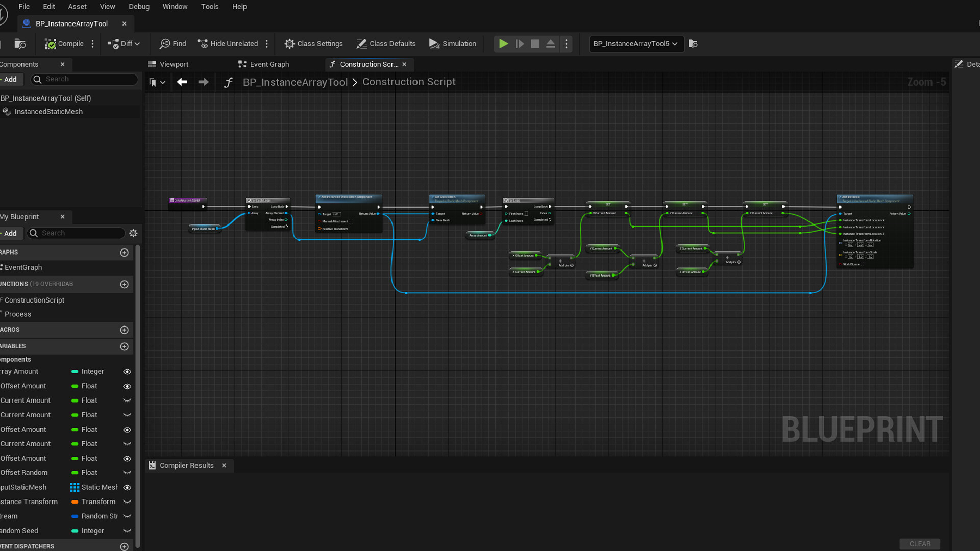This screenshot has height=551, width=980.
Task: Click the Simulation button
Action: point(453,44)
